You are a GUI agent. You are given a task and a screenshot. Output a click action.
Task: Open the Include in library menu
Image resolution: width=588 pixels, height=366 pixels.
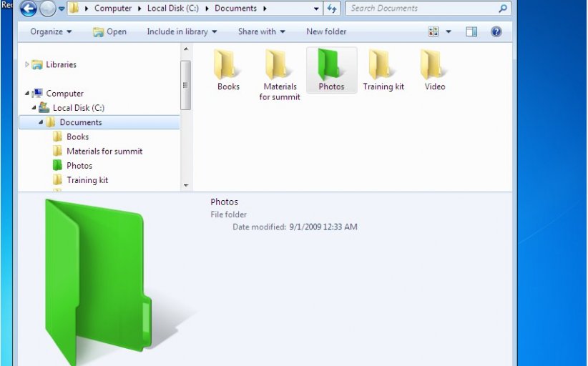coord(182,31)
